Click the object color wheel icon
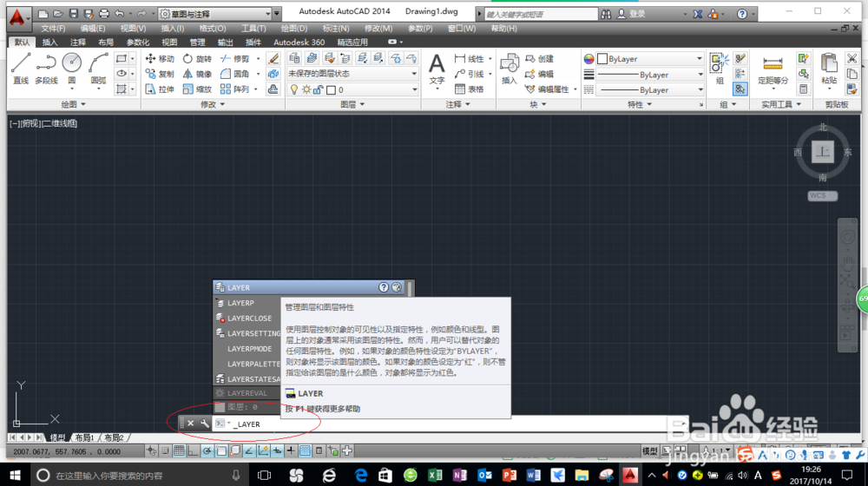868x486 pixels. (x=589, y=59)
